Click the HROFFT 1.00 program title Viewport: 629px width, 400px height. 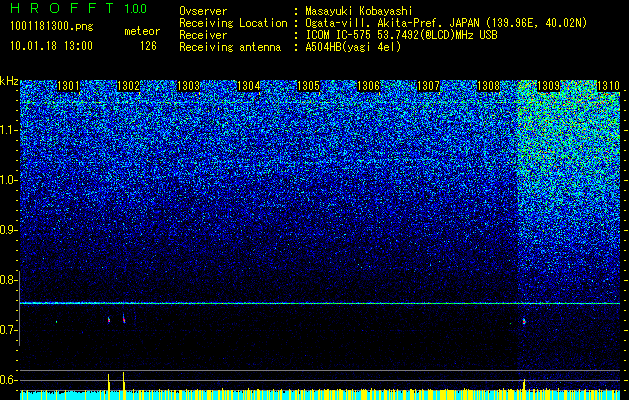pyautogui.click(x=78, y=8)
